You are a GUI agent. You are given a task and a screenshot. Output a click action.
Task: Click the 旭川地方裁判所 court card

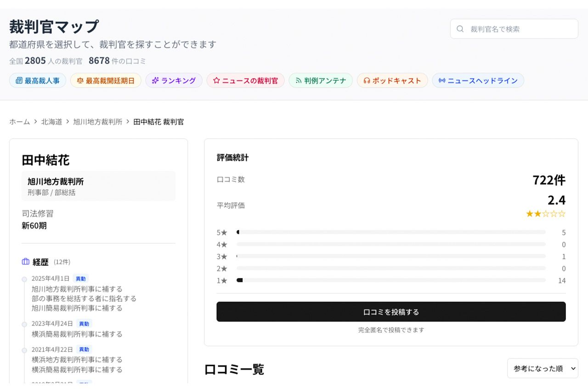tap(98, 186)
